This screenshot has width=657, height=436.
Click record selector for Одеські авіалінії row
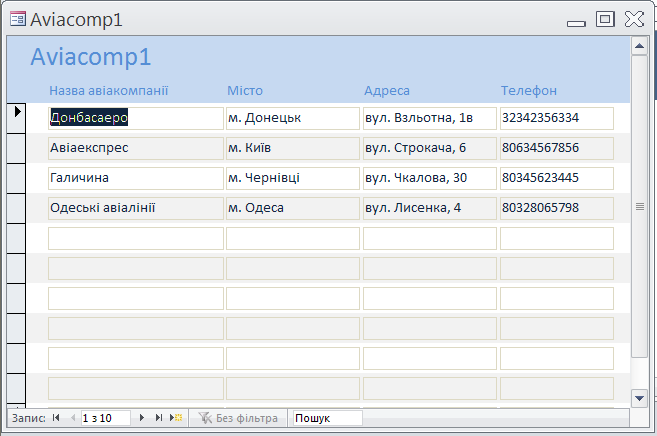16,208
